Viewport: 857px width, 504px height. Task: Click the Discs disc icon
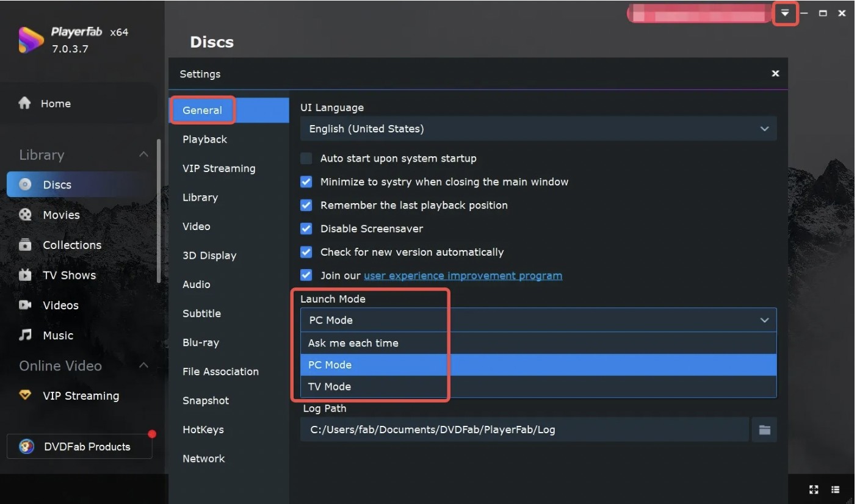25,184
